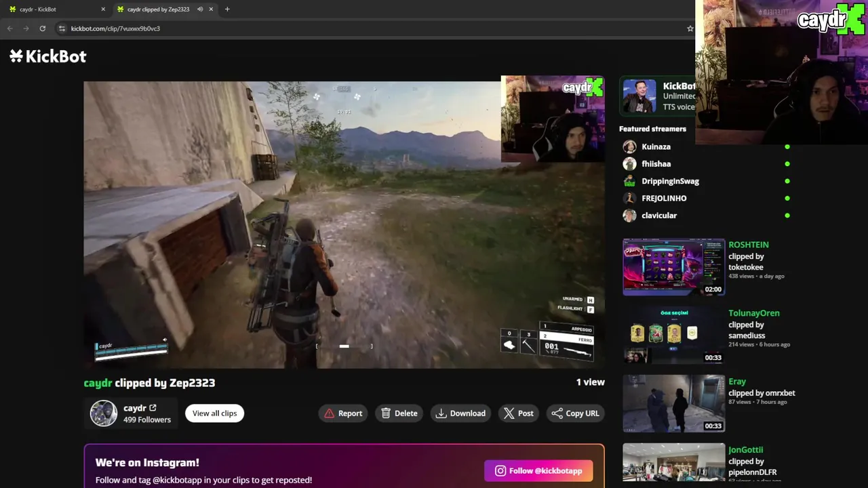
Task: Open caydr channel external link
Action: pyautogui.click(x=153, y=408)
